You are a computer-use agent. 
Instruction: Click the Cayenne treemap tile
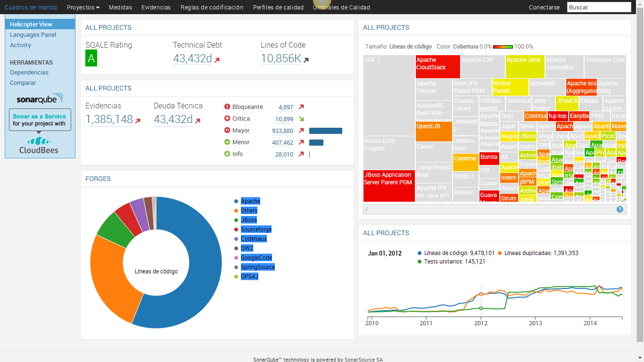465,162
